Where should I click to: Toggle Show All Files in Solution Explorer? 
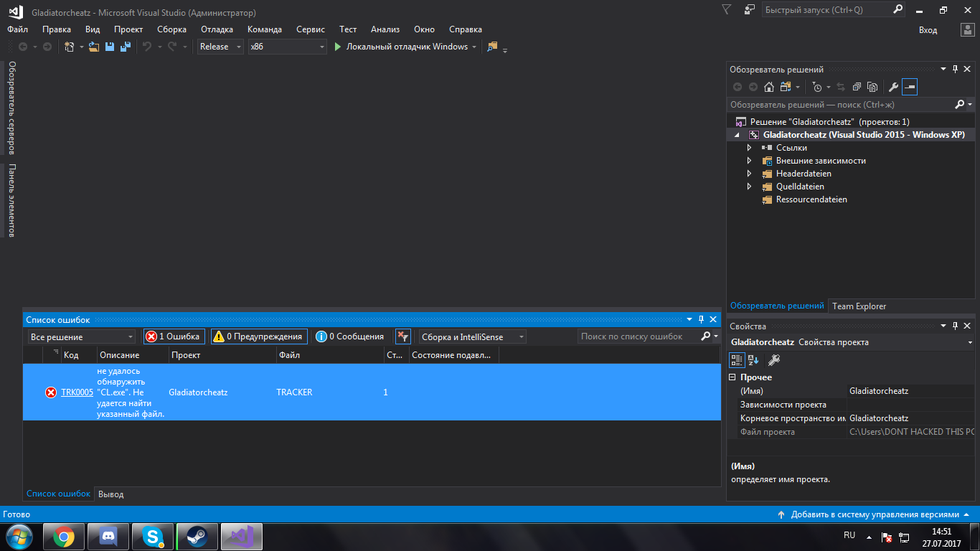[x=872, y=87]
